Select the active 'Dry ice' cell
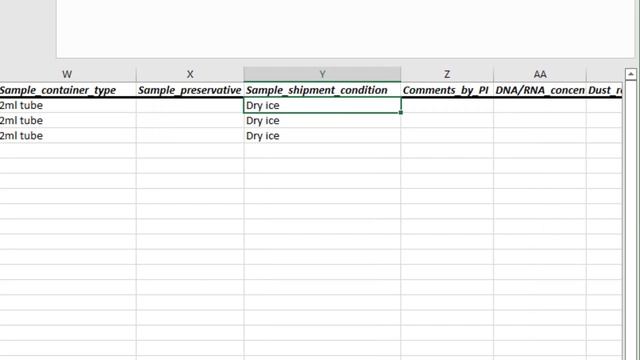The height and width of the screenshot is (360, 640). 322,105
